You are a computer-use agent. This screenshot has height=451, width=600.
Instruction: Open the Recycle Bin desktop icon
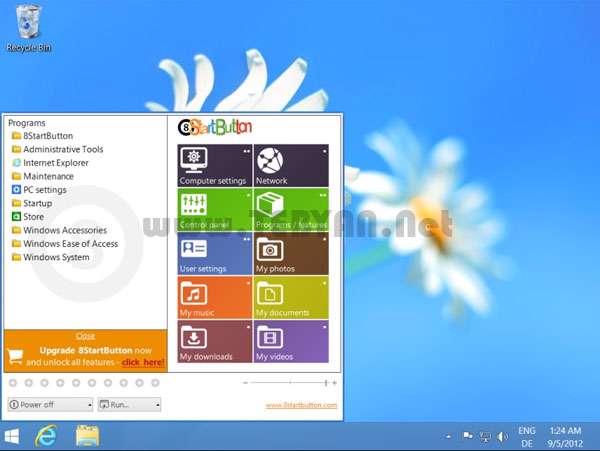tap(28, 28)
